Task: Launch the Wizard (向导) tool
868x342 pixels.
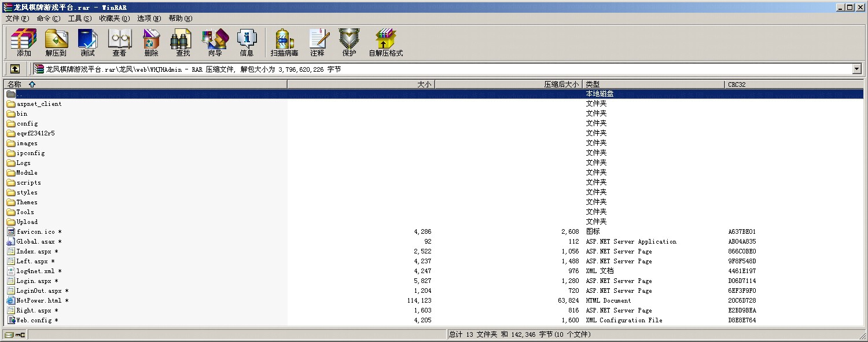Action: tap(215, 42)
